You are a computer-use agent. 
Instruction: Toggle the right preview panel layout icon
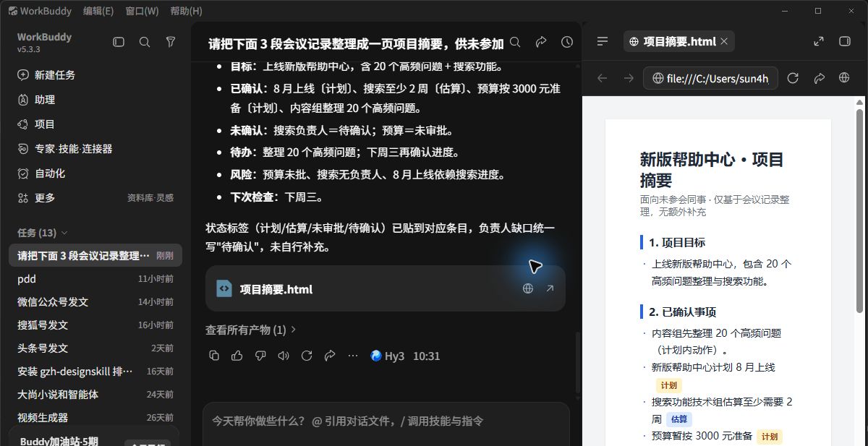point(844,41)
